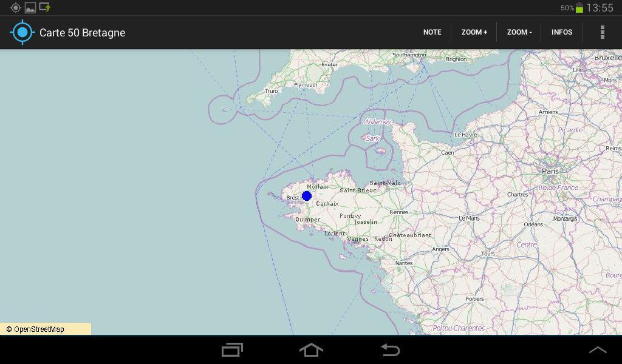Open the NOTE action in the action bar
This screenshot has width=622, height=364.
(x=432, y=32)
